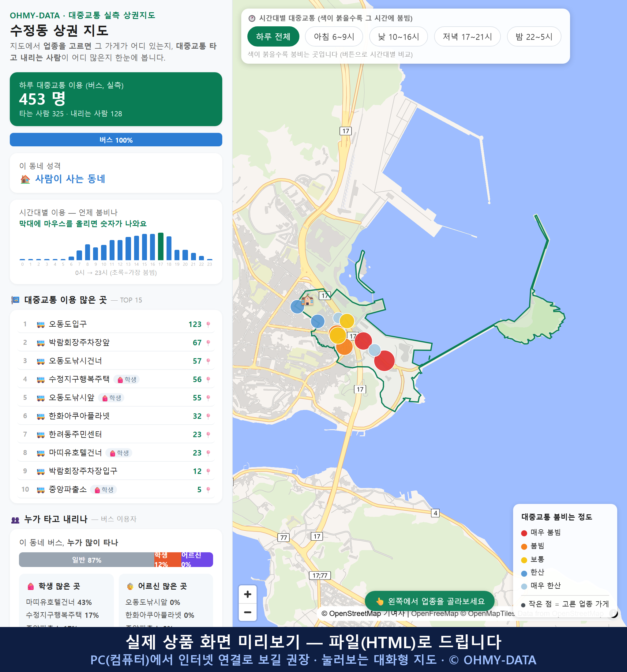The image size is (627, 672).
Task: Click the orange 학생 12% bar segment
Action: (168, 560)
